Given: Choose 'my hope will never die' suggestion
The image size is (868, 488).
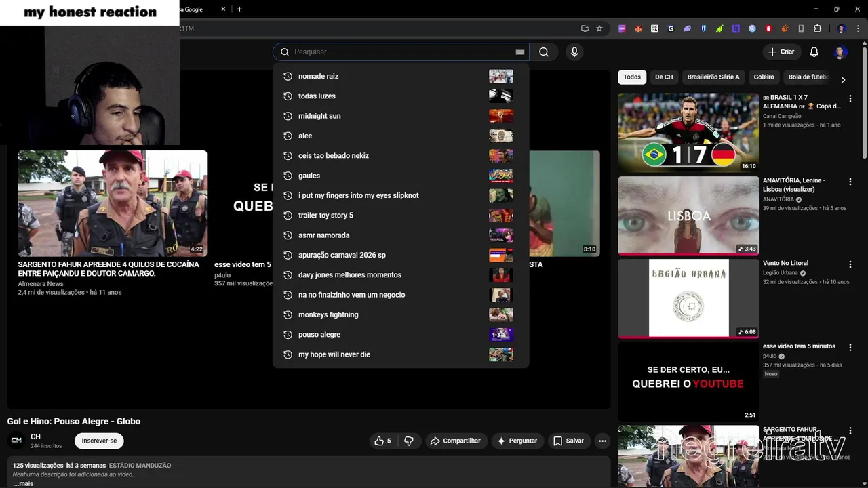Looking at the screenshot, I should pos(401,354).
